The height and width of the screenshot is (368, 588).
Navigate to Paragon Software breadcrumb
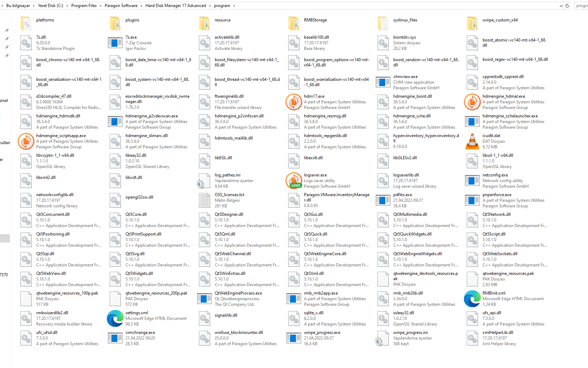tap(121, 6)
